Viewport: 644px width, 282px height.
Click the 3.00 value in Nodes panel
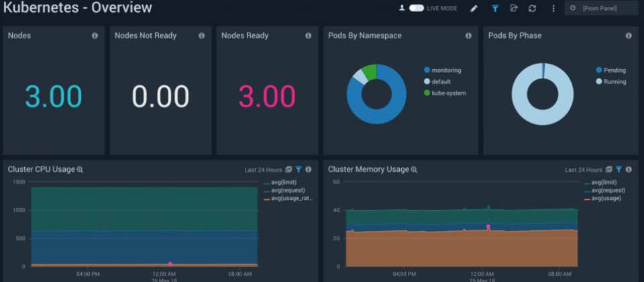54,97
